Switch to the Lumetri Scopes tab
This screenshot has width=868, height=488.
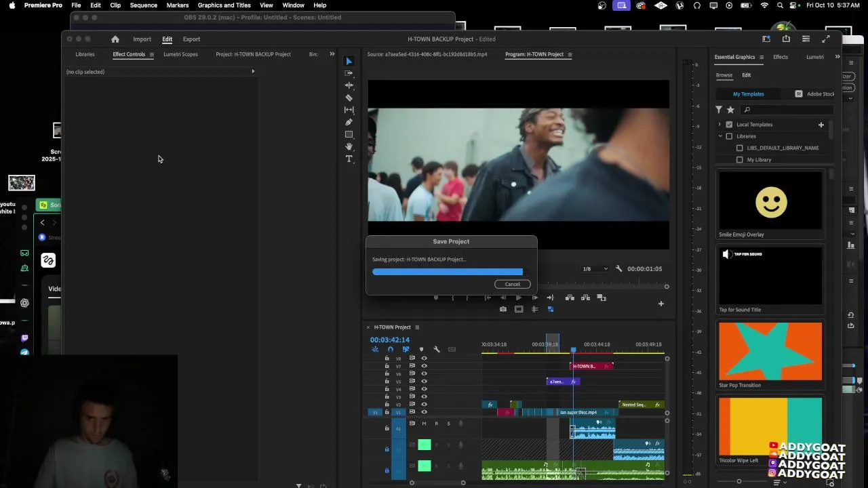(x=180, y=54)
